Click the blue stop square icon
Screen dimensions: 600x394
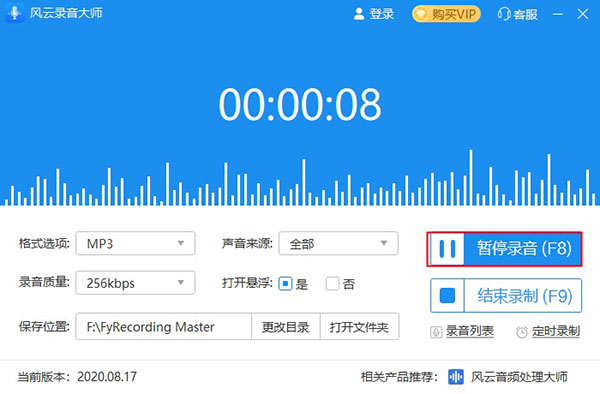tap(447, 296)
